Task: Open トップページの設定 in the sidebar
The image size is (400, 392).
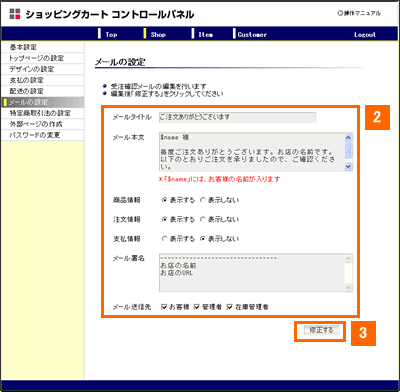Action: (x=42, y=58)
